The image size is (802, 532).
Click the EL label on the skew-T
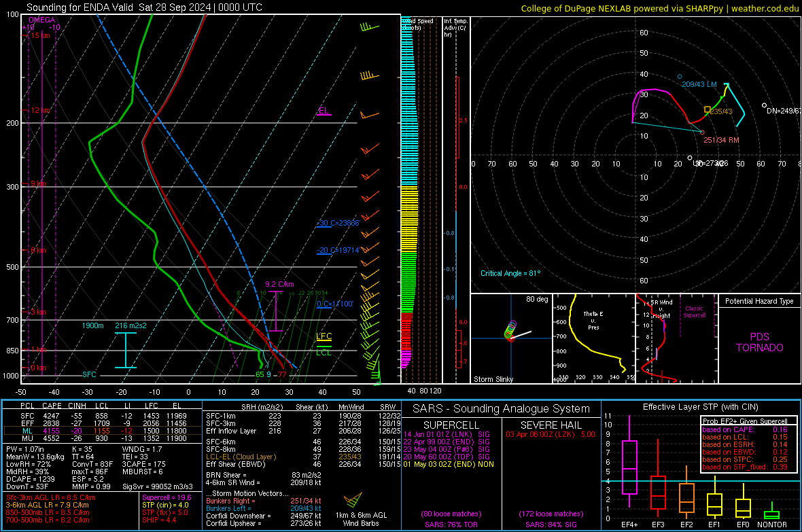click(x=324, y=111)
